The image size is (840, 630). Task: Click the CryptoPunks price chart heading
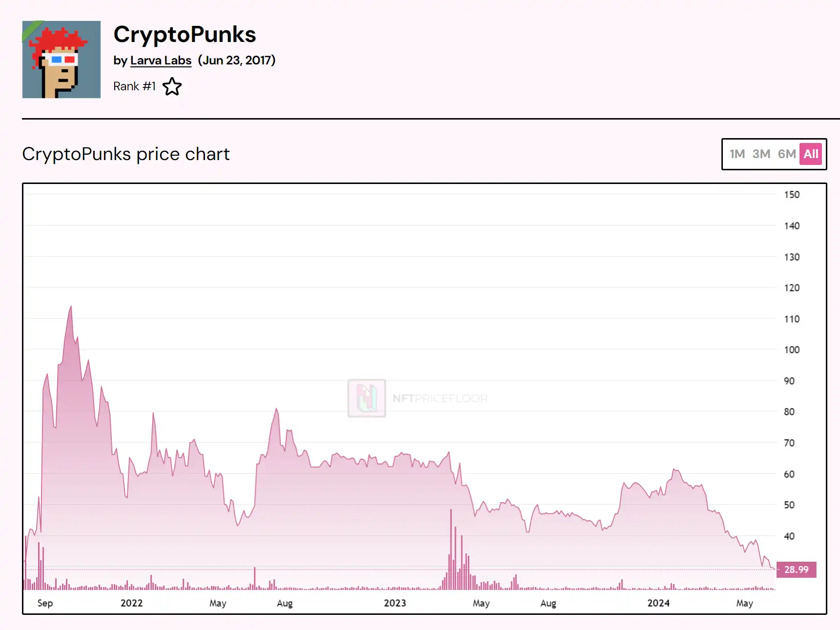coord(126,154)
